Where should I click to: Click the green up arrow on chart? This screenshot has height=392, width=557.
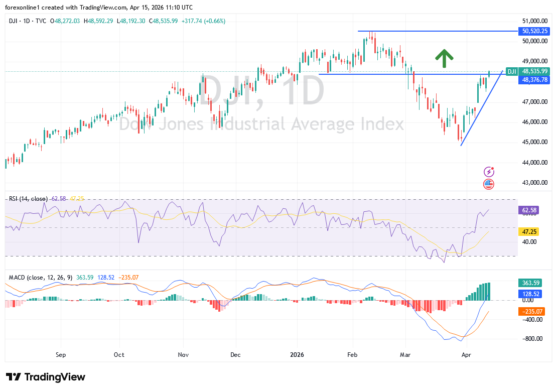coord(442,58)
